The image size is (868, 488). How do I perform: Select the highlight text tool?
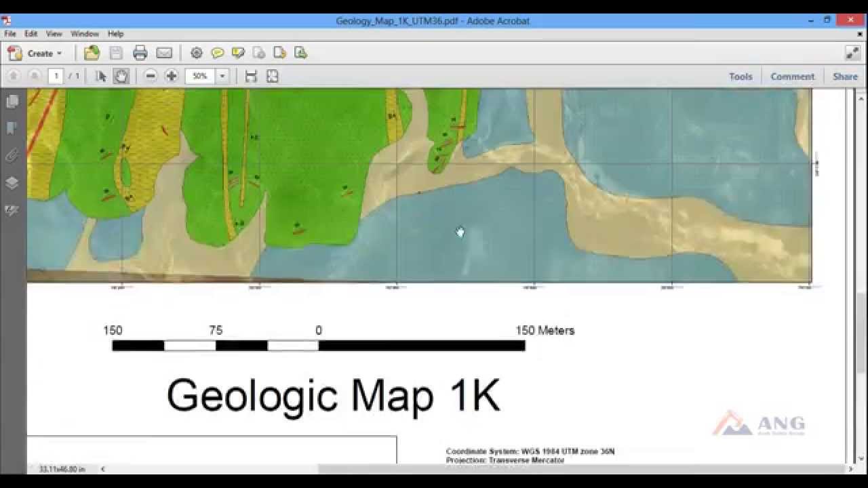[x=238, y=53]
